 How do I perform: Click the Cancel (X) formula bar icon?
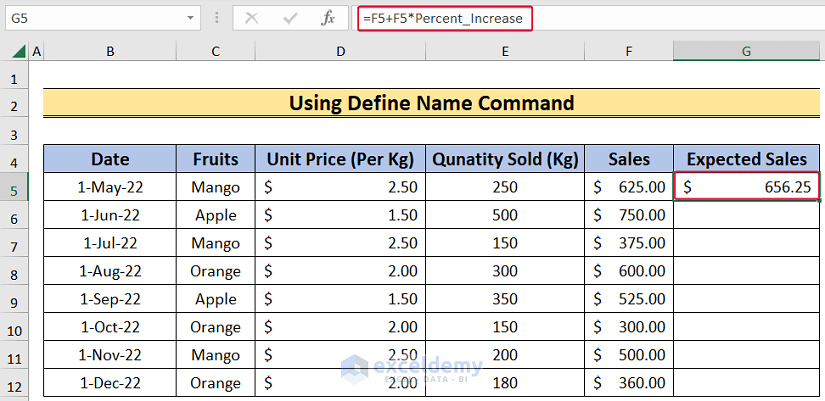(x=251, y=18)
